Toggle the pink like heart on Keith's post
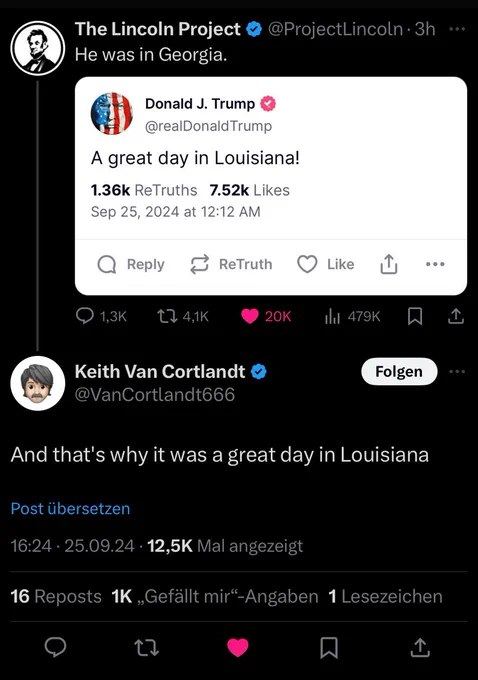Image resolution: width=478 pixels, height=680 pixels. (x=238, y=647)
